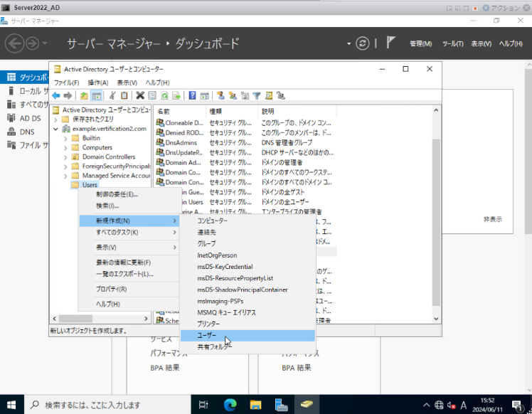
Task: Select プリンター from submenu
Action: [248, 324]
